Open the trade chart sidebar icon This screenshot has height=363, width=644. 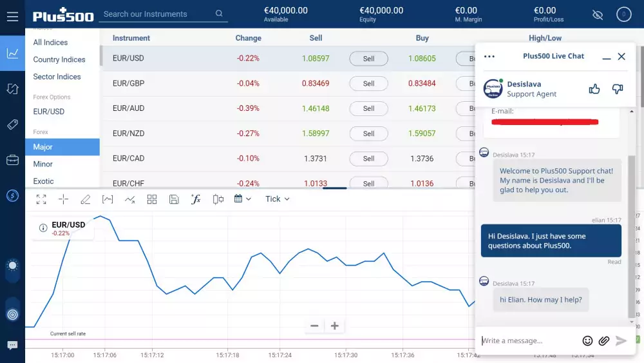pyautogui.click(x=12, y=53)
